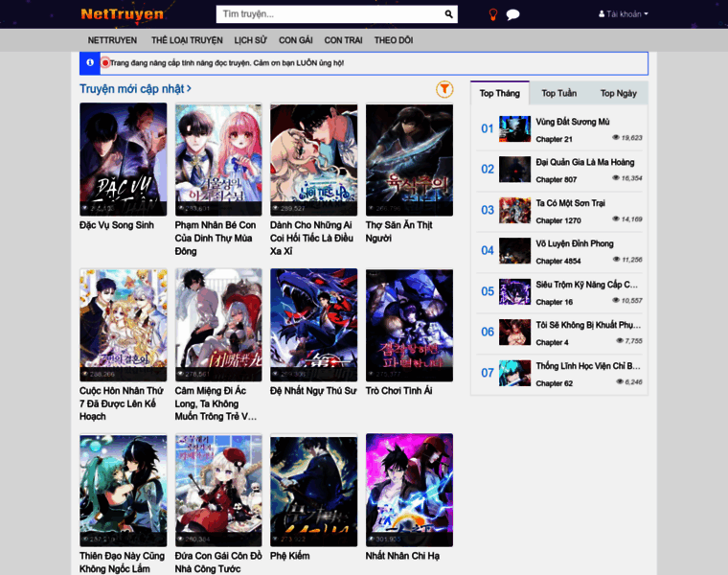728x575 pixels.
Task: Click Siêu Trộm Kỹ Năng Cấp title
Action: [x=587, y=285]
